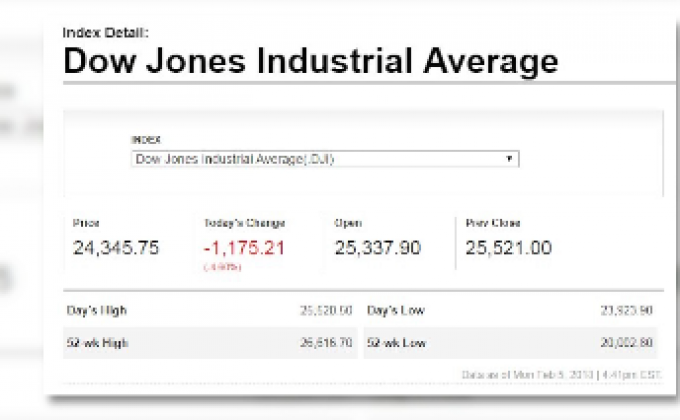
Task: Click the Today's Change column label
Action: click(244, 223)
